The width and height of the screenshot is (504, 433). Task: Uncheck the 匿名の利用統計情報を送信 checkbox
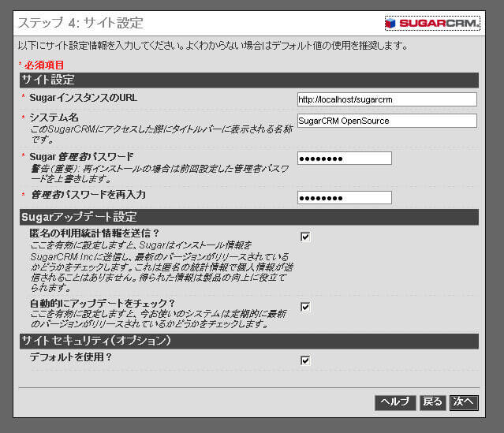point(305,237)
